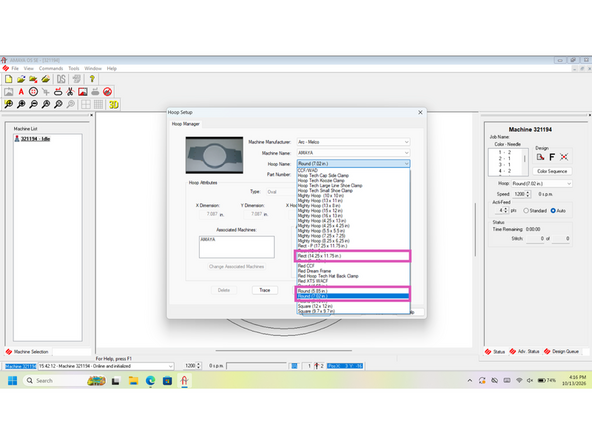Viewport: 592px width, 444px height.
Task: Select Rect (14.25 x 11.75 in.) from list
Action: [353, 256]
